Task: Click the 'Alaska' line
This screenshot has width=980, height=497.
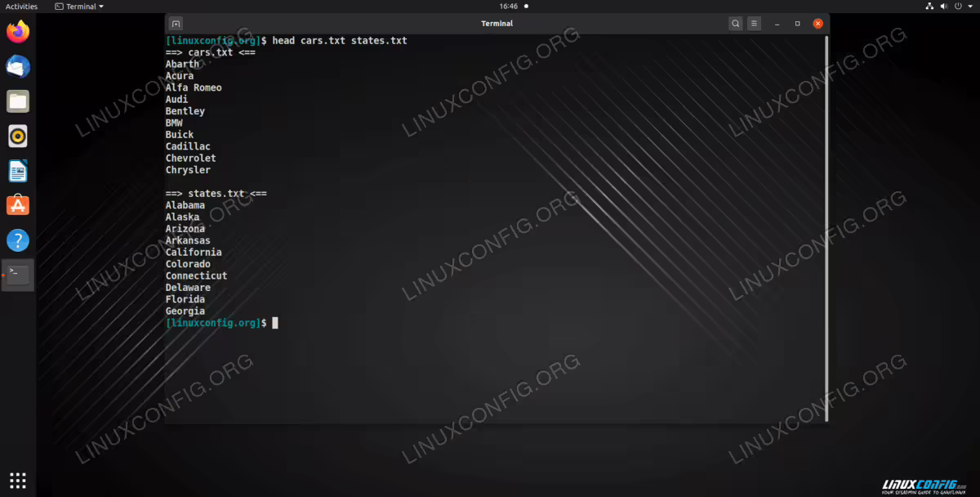Action: coord(182,217)
